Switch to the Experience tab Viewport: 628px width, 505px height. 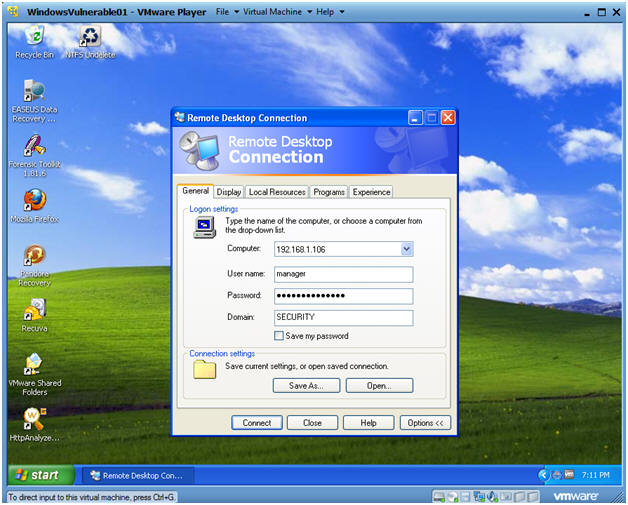[x=371, y=192]
